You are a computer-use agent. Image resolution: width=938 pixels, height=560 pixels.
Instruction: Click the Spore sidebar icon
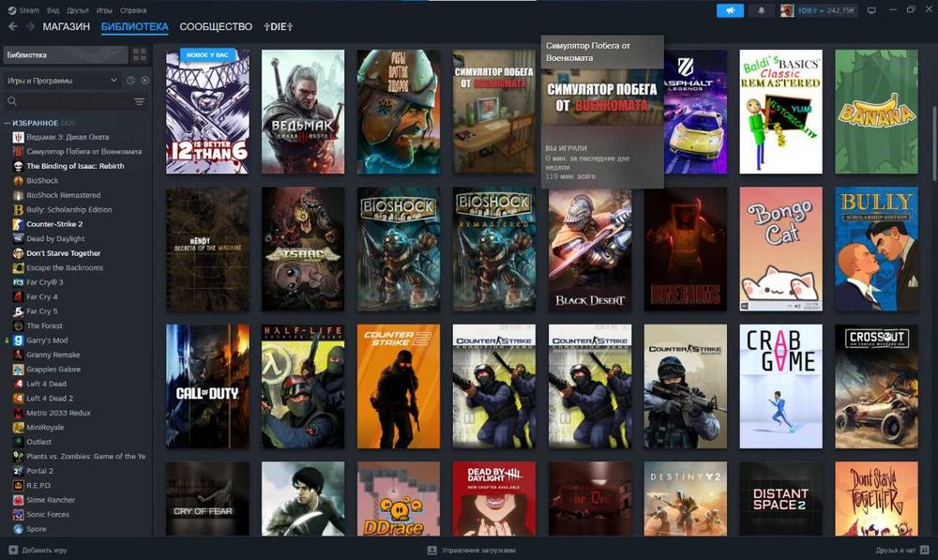pos(18,529)
